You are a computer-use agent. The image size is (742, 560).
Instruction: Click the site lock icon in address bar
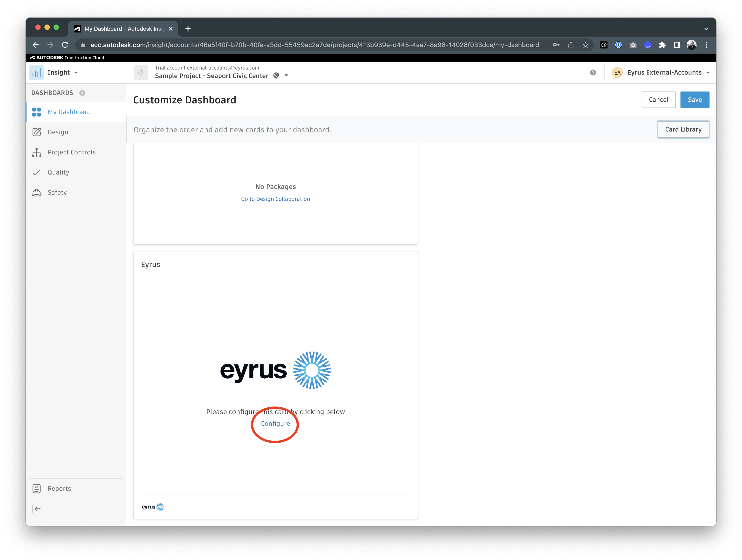(83, 45)
